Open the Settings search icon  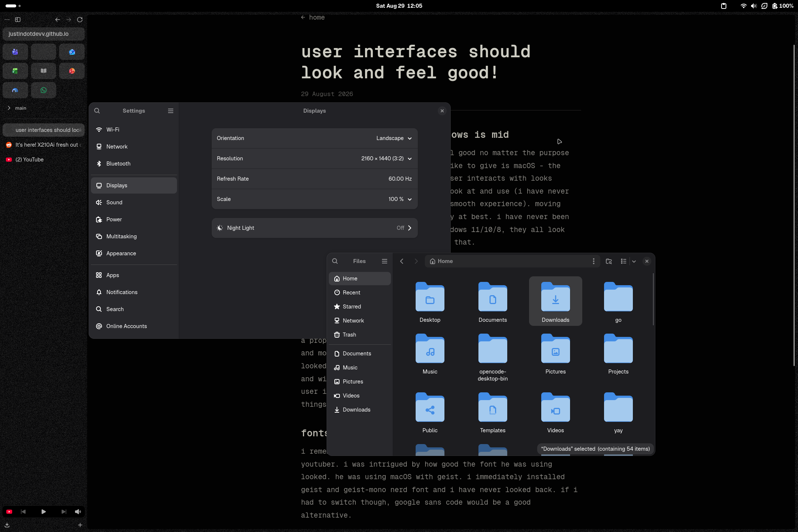(97, 111)
